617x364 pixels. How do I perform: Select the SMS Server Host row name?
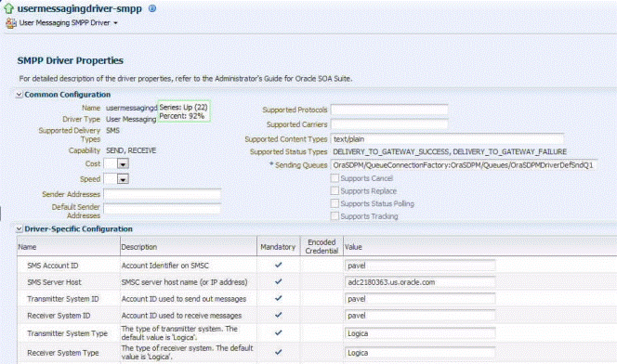(54, 282)
